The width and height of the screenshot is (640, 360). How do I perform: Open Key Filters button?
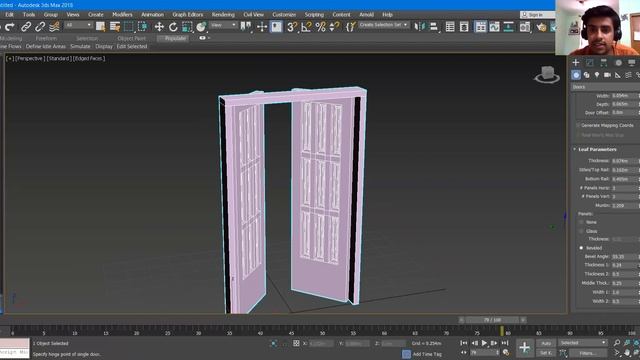point(587,353)
